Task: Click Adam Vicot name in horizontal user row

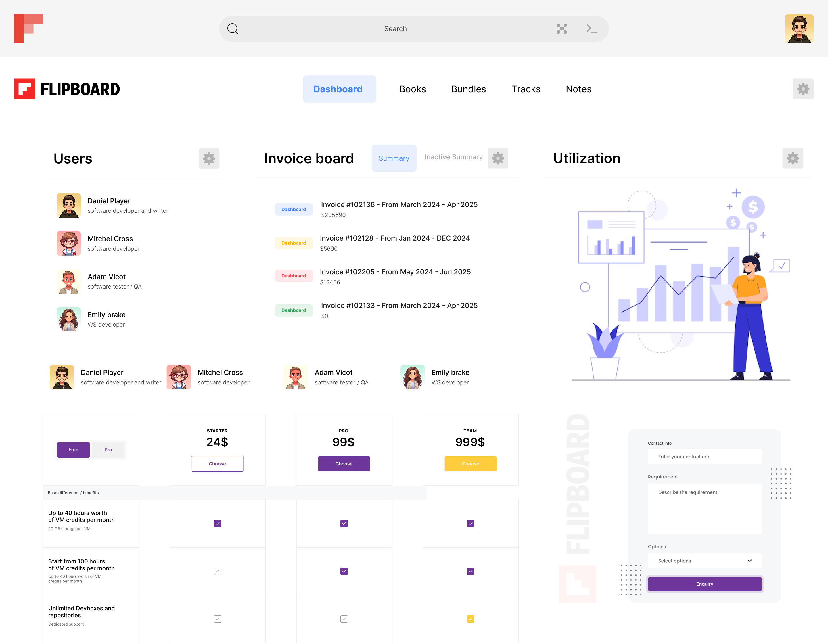Action: pos(333,373)
